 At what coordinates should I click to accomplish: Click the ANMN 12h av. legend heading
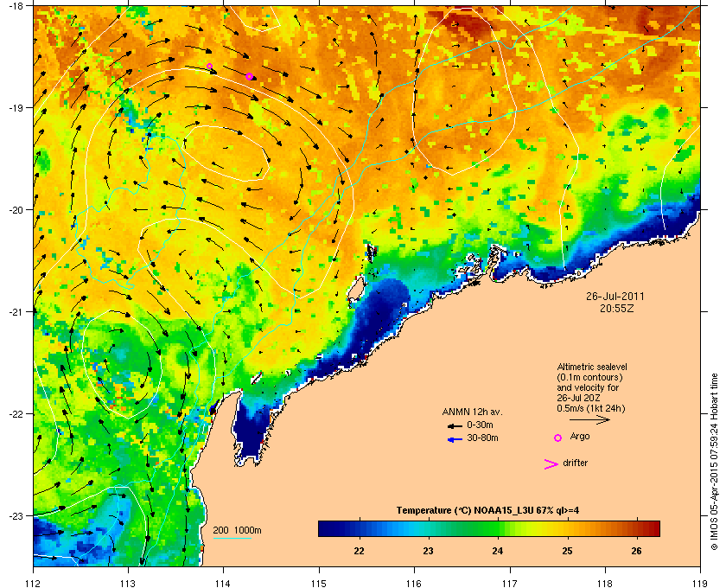click(472, 412)
